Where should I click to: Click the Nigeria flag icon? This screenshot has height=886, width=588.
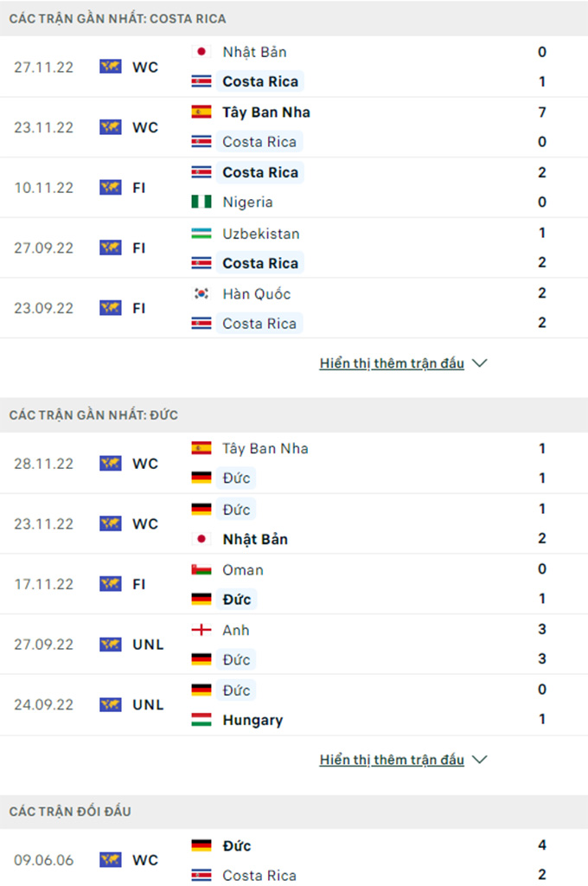click(201, 202)
